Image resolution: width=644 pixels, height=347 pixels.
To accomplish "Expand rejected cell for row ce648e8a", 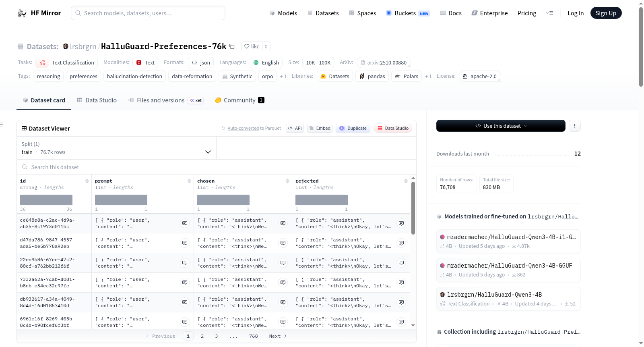I will tap(401, 223).
